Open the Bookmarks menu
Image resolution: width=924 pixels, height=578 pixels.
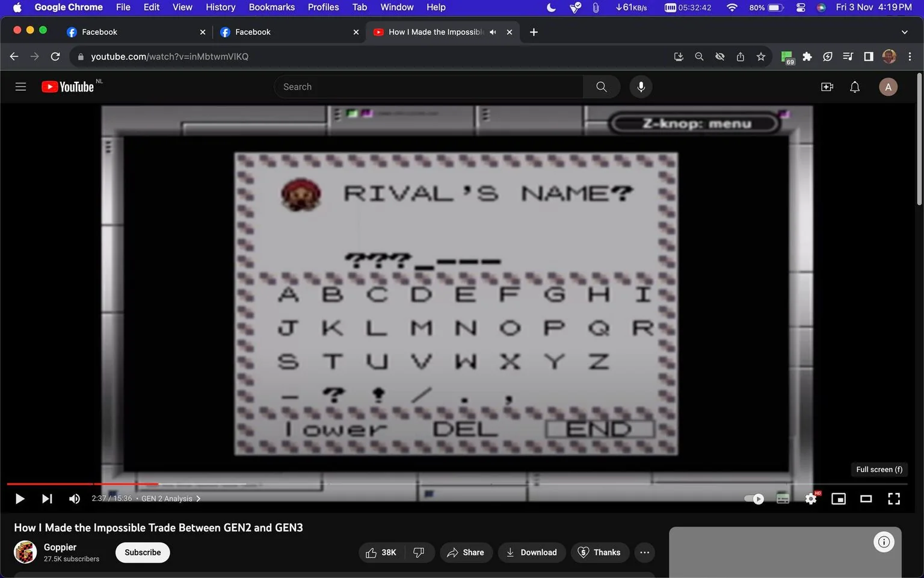[272, 7]
